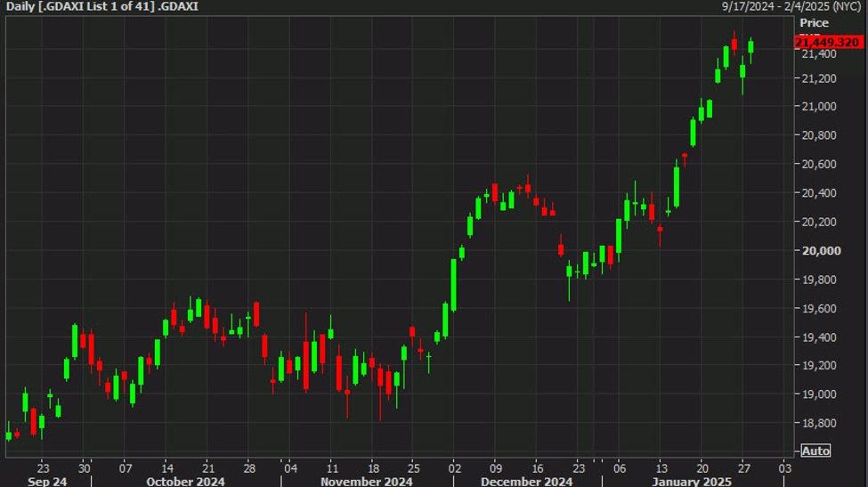Click the 19,800 price axis label
The image size is (868, 487).
[819, 280]
